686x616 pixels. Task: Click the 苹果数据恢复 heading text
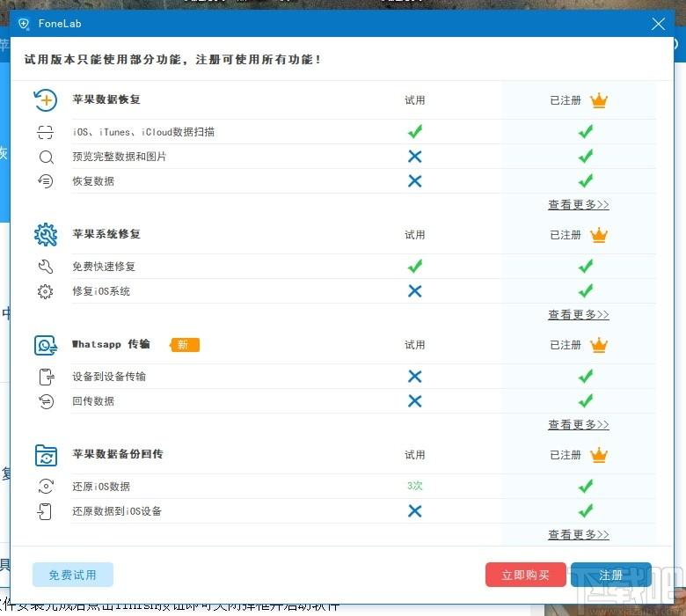coord(106,99)
